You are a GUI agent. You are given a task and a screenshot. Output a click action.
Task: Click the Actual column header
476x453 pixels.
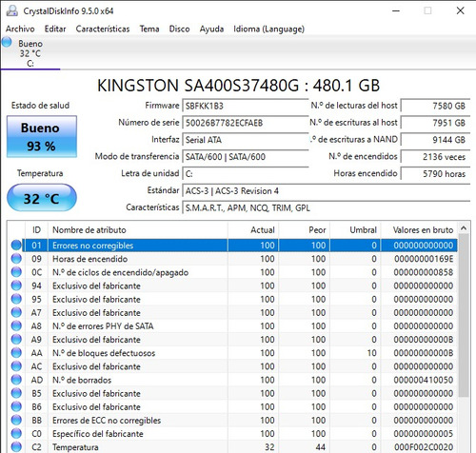[x=253, y=229]
